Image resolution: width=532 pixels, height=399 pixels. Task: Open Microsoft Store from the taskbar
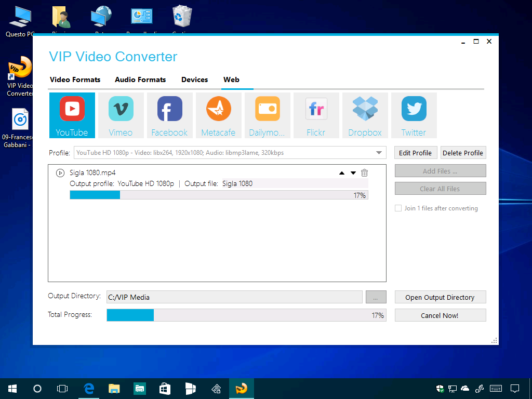(165, 389)
